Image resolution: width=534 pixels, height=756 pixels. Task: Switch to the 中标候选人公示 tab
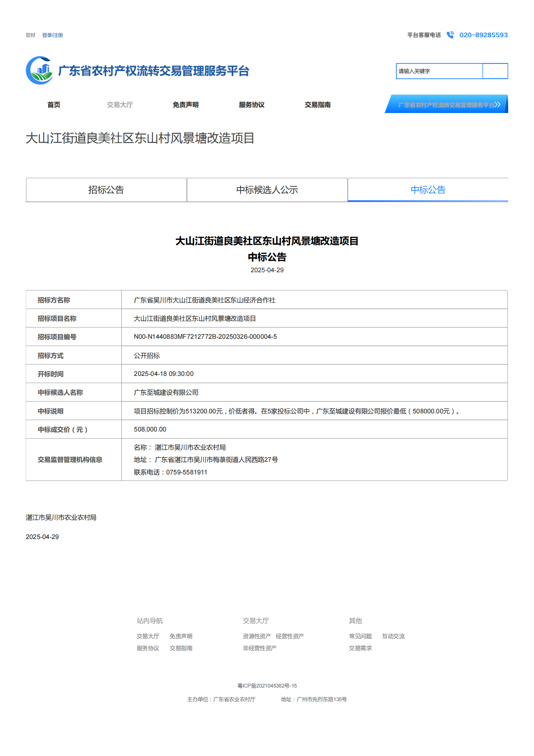tap(267, 190)
